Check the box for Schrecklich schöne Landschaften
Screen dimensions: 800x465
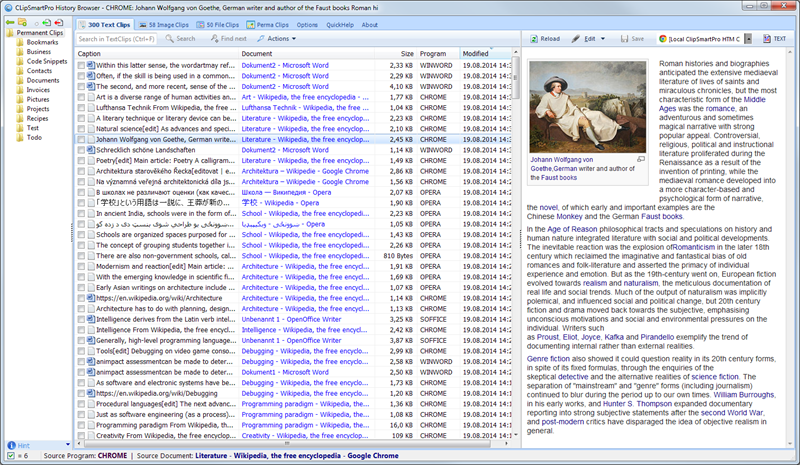tap(82, 150)
